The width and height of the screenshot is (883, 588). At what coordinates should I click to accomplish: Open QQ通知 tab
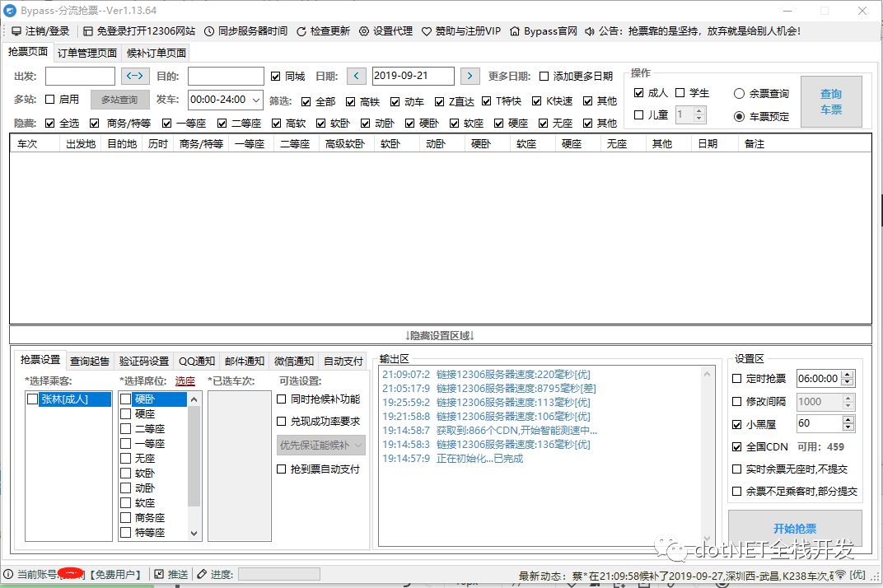tap(197, 361)
